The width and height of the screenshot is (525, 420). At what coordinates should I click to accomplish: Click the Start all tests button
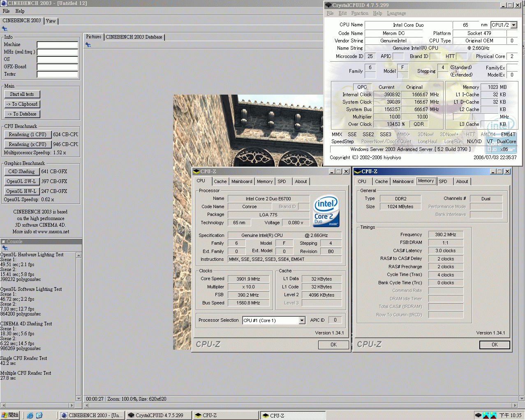coord(22,94)
